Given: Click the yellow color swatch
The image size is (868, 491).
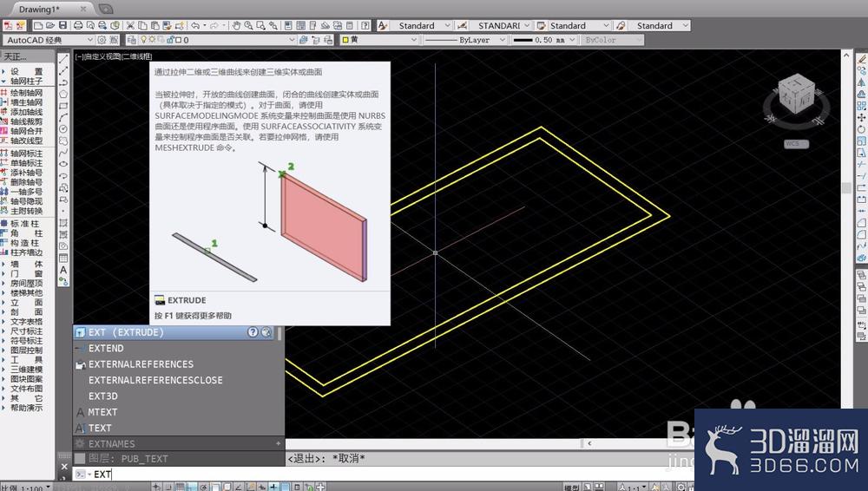Looking at the screenshot, I should point(345,40).
